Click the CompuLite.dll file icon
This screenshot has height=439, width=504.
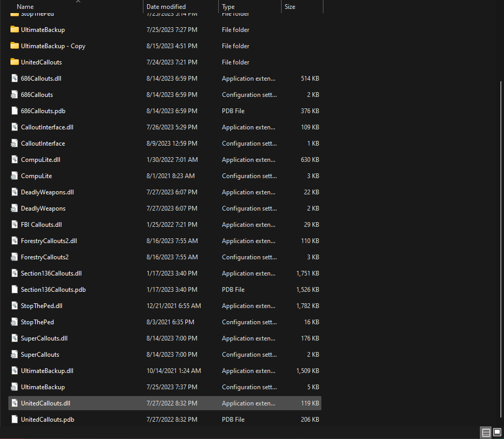[15, 160]
